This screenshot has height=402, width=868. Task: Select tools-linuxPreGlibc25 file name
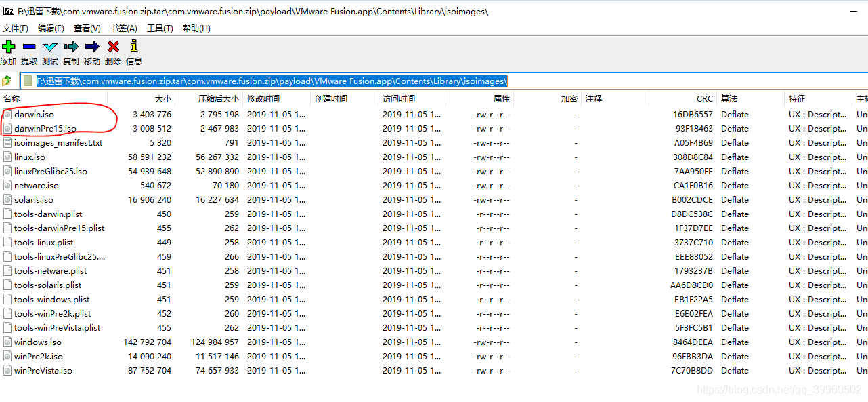(59, 256)
